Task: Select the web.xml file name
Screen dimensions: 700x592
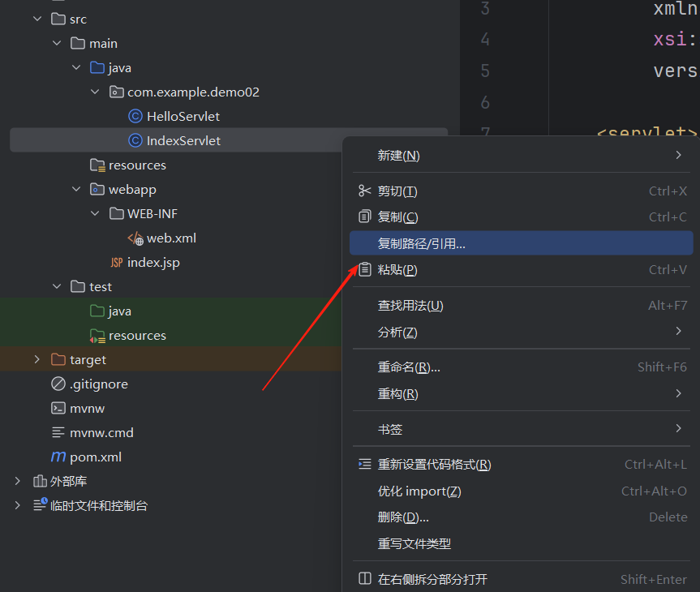Action: [x=171, y=238]
